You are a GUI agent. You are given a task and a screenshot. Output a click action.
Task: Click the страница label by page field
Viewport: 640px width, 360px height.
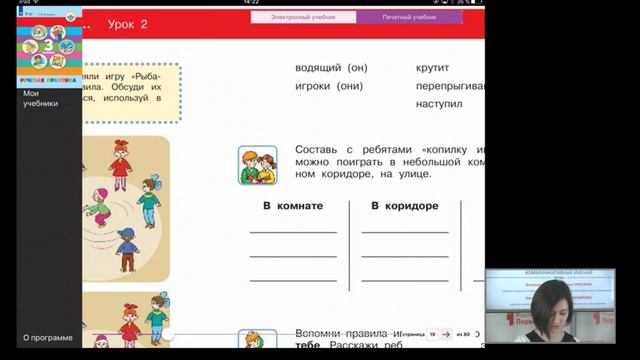(x=413, y=334)
